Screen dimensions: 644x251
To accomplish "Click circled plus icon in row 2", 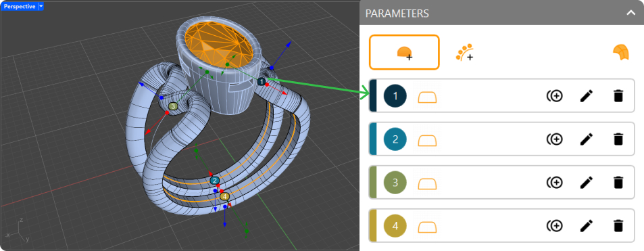I will tap(555, 139).
